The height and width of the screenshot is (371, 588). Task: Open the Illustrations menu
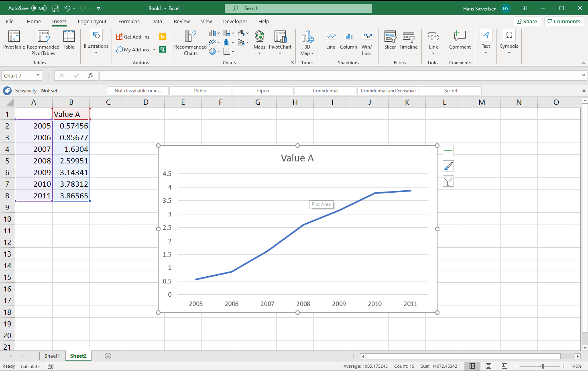(96, 42)
